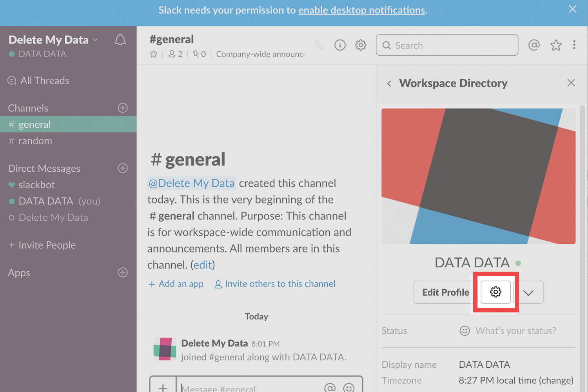Viewport: 588px width, 392px height.
Task: Click profile gear icon beside Edit Profile
Action: coord(495,292)
